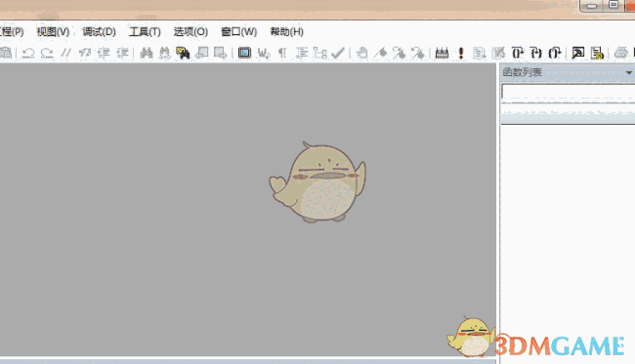635x364 pixels.
Task: Click the redo arrow toolbar icon
Action: coord(47,53)
